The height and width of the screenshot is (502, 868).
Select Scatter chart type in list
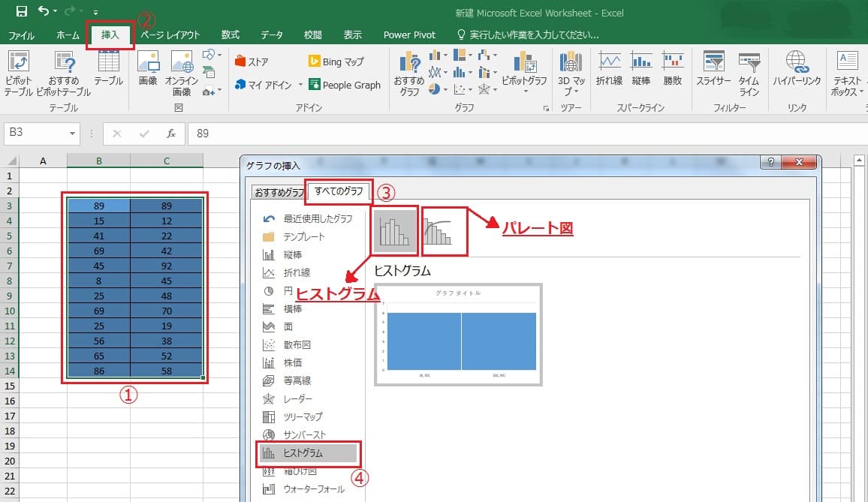coord(296,344)
